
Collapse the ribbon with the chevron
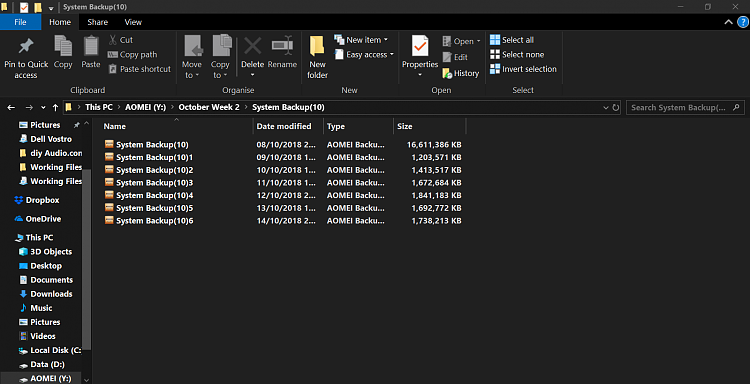[728, 22]
